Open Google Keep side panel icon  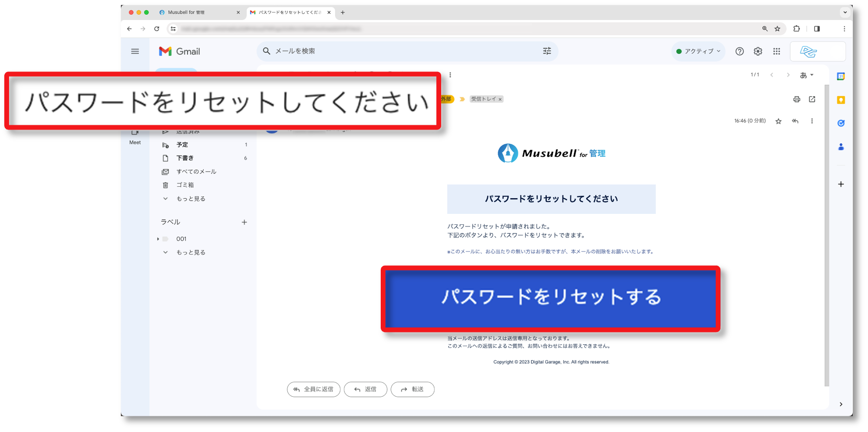tap(840, 100)
